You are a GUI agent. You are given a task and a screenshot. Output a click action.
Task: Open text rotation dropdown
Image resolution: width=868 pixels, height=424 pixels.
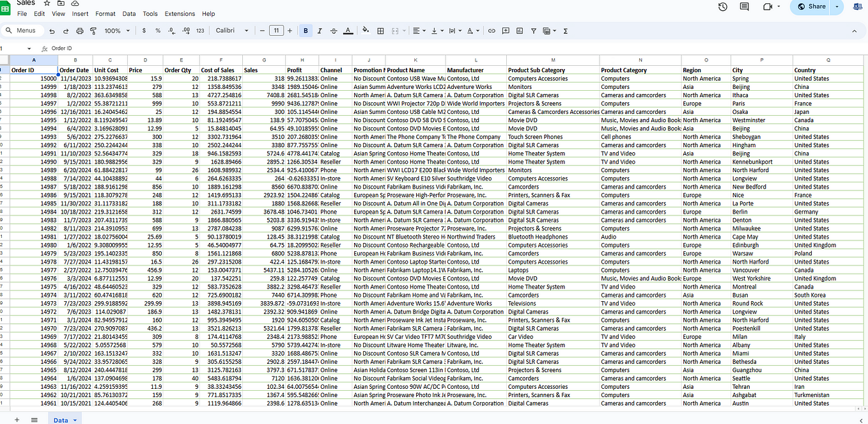pyautogui.click(x=473, y=31)
